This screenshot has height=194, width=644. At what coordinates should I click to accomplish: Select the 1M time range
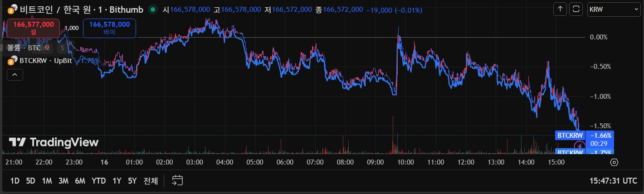(x=47, y=181)
